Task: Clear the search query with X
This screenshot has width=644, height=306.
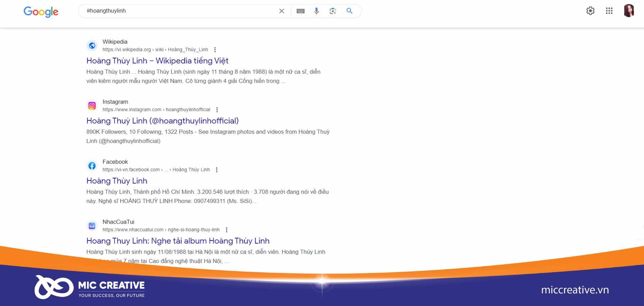Action: (x=281, y=11)
